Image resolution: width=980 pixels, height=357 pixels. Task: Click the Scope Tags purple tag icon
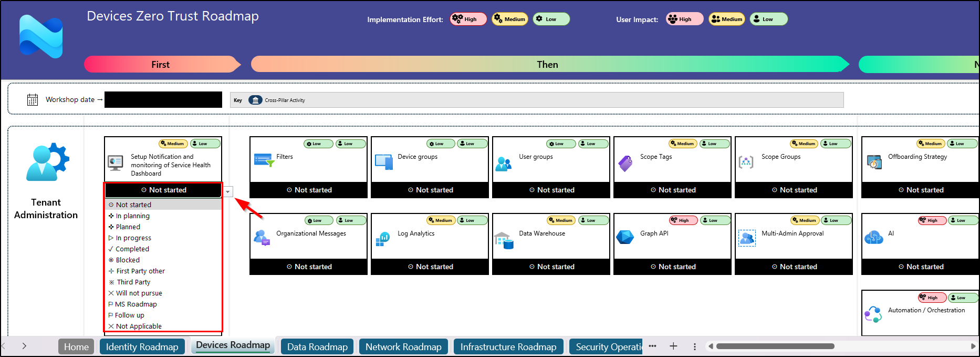pos(625,164)
